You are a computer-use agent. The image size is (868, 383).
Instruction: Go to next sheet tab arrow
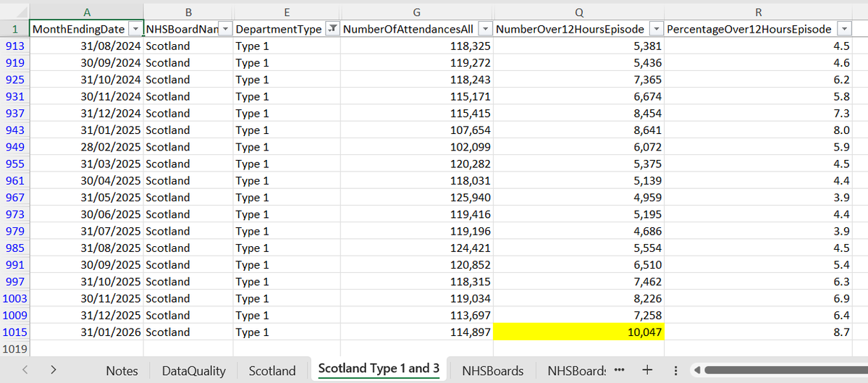coord(53,370)
